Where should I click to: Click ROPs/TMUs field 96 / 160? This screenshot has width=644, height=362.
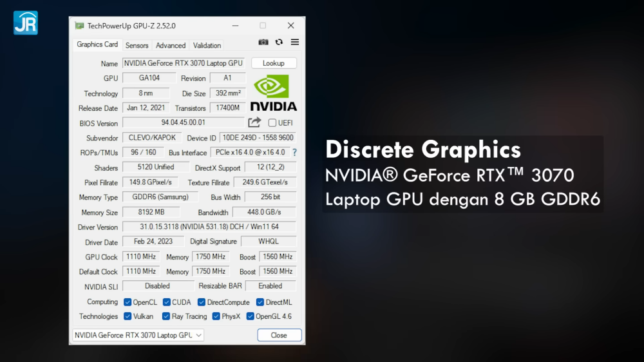pyautogui.click(x=144, y=153)
